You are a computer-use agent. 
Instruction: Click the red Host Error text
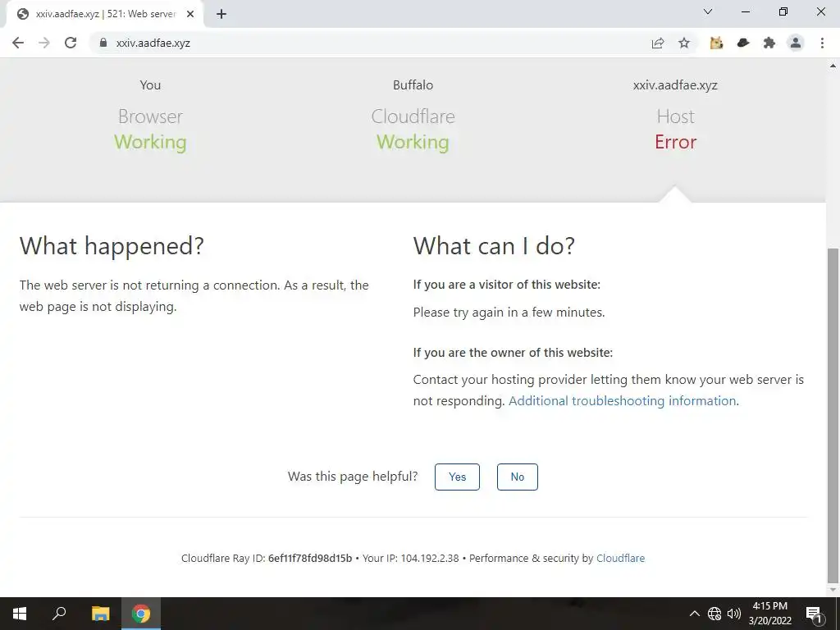[x=676, y=142]
